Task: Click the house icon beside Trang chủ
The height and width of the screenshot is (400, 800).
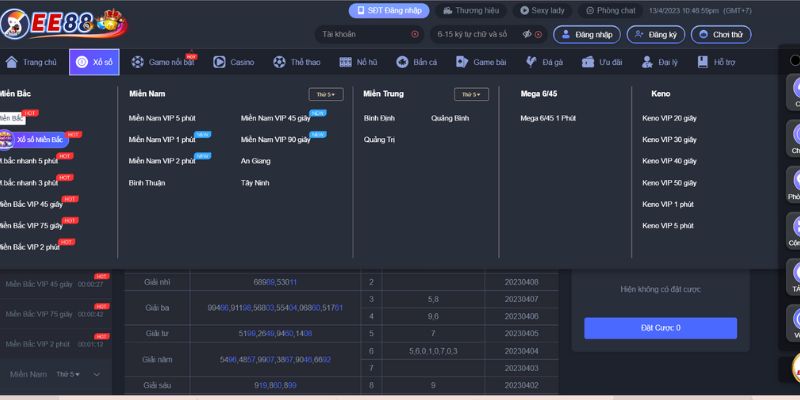Action: (11, 62)
